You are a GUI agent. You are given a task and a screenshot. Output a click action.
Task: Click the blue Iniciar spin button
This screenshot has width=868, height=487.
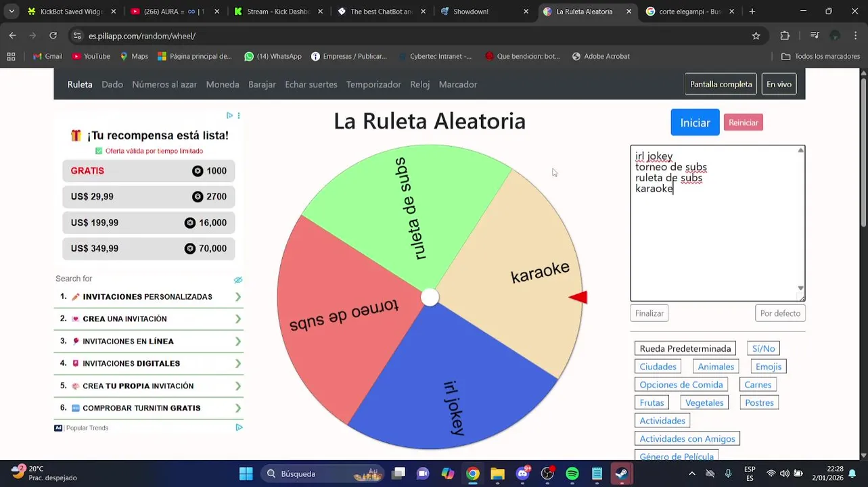(695, 122)
